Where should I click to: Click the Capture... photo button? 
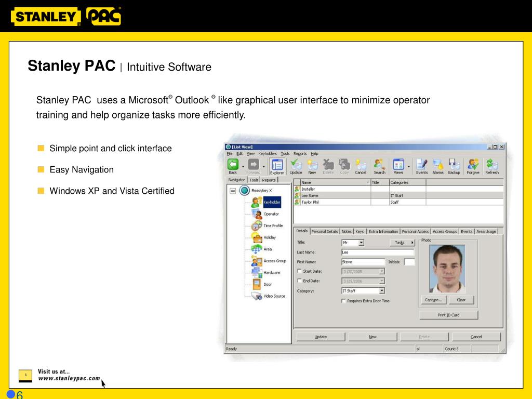pyautogui.click(x=433, y=300)
